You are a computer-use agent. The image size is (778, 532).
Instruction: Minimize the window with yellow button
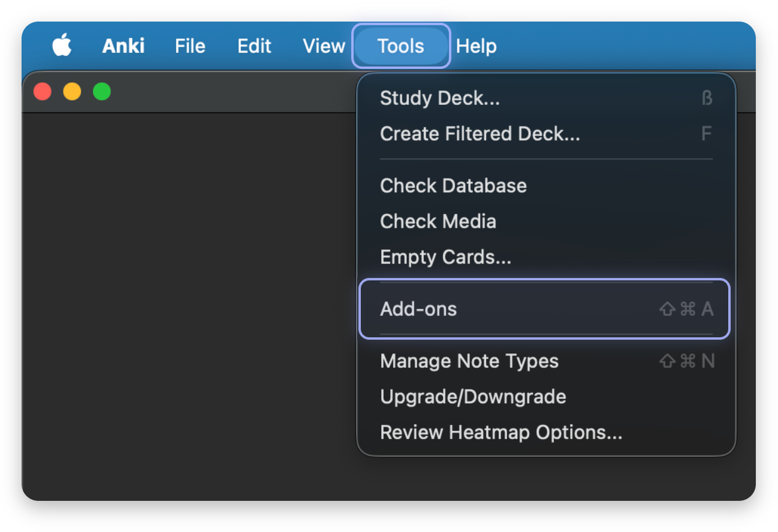coord(73,92)
